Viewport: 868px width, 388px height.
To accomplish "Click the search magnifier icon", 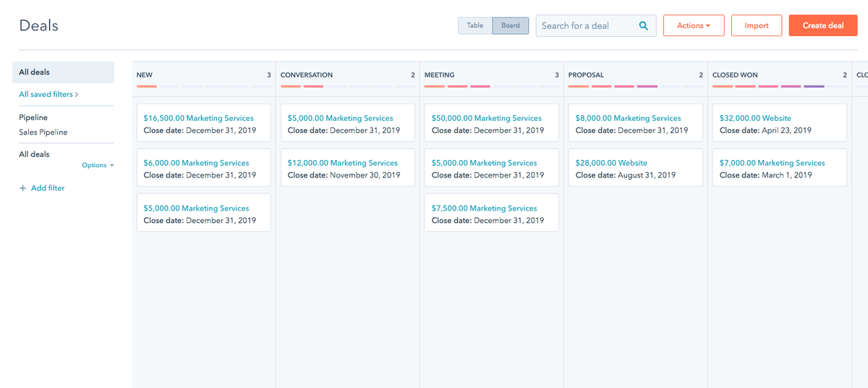I will tap(643, 25).
